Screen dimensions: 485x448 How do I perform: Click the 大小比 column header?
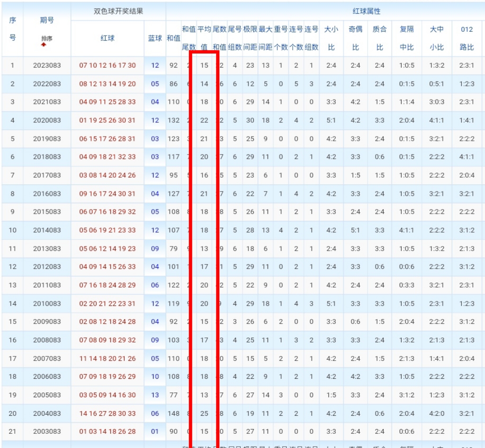[331, 38]
